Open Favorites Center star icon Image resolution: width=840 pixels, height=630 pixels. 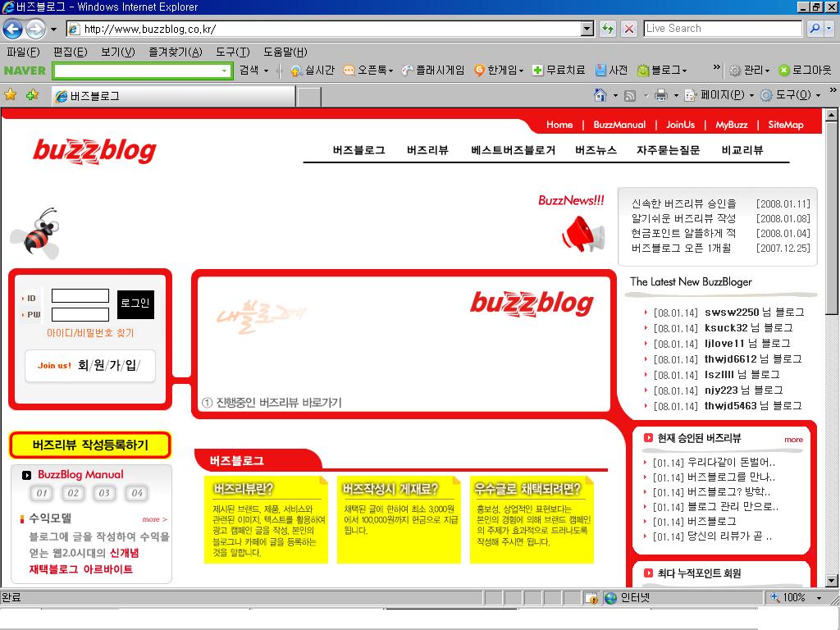click(10, 95)
